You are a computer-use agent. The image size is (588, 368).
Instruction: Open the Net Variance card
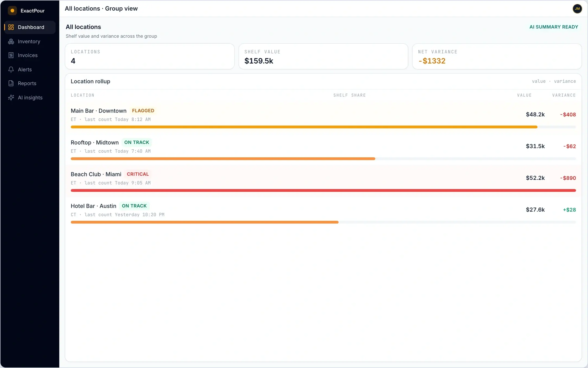[497, 56]
